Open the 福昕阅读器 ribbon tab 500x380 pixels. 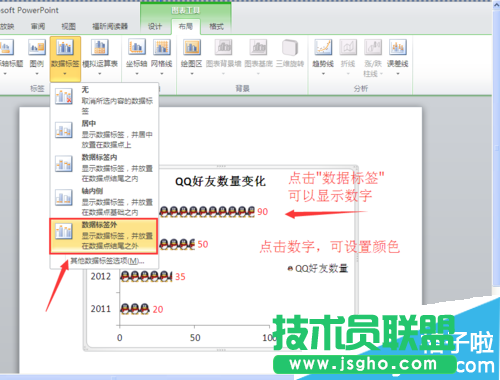[110, 27]
